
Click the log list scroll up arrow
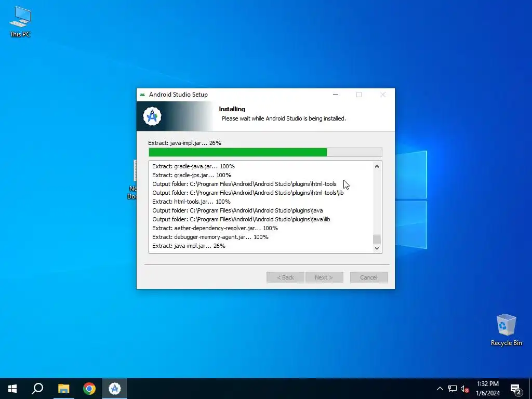tap(377, 166)
